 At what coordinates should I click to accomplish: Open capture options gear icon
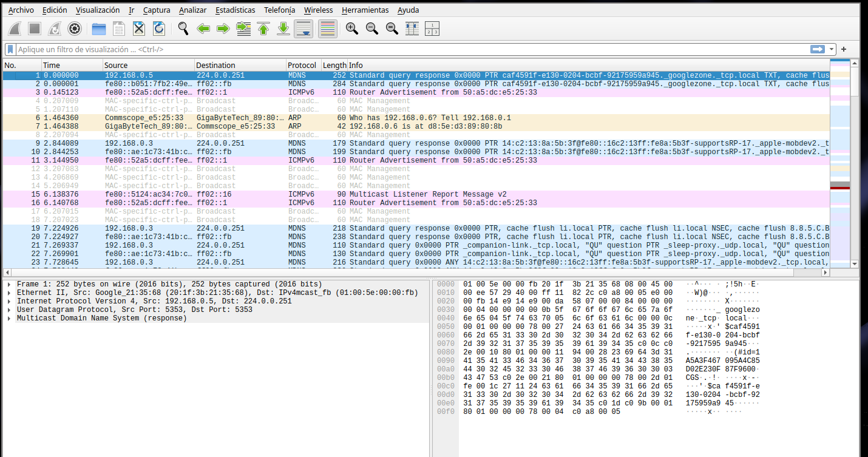click(75, 29)
